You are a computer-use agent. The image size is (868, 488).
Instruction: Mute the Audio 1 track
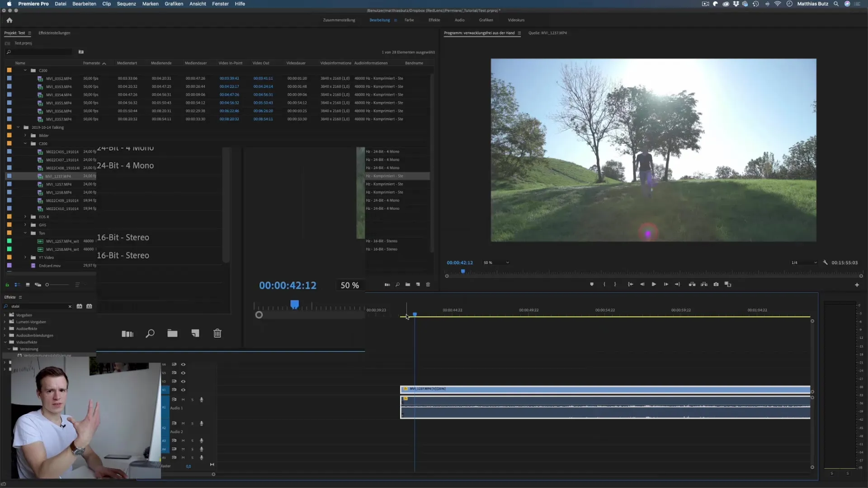(x=183, y=400)
